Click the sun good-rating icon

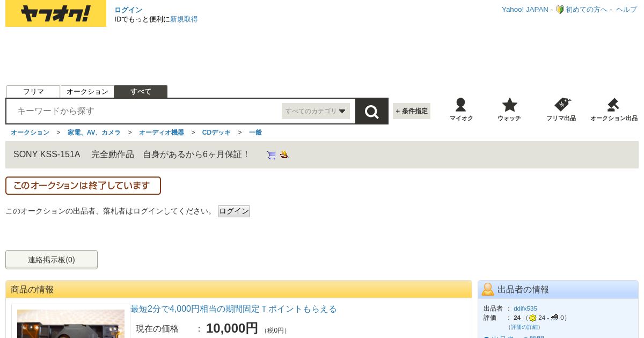tap(532, 318)
